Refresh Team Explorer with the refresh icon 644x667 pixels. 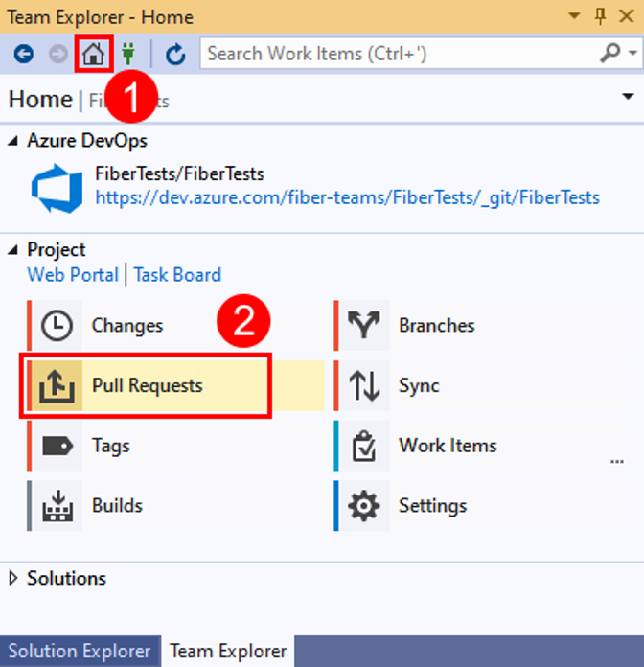tap(175, 55)
